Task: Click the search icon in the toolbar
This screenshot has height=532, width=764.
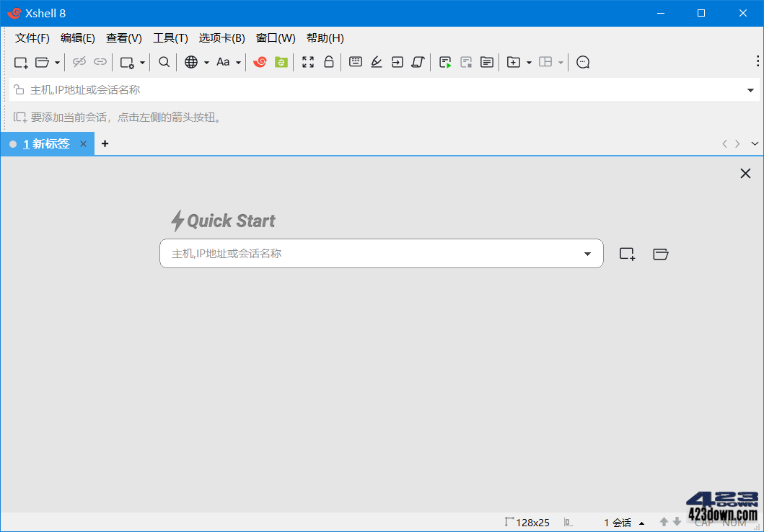Action: (163, 62)
